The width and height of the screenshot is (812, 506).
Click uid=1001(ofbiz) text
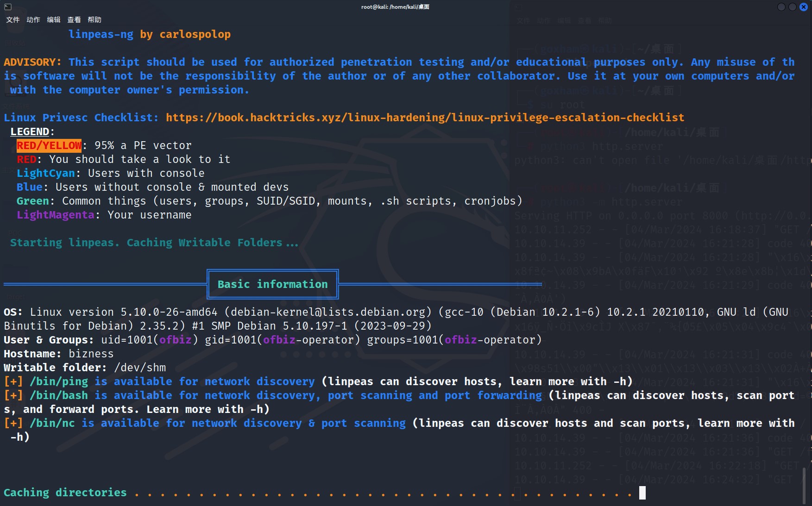(x=150, y=340)
